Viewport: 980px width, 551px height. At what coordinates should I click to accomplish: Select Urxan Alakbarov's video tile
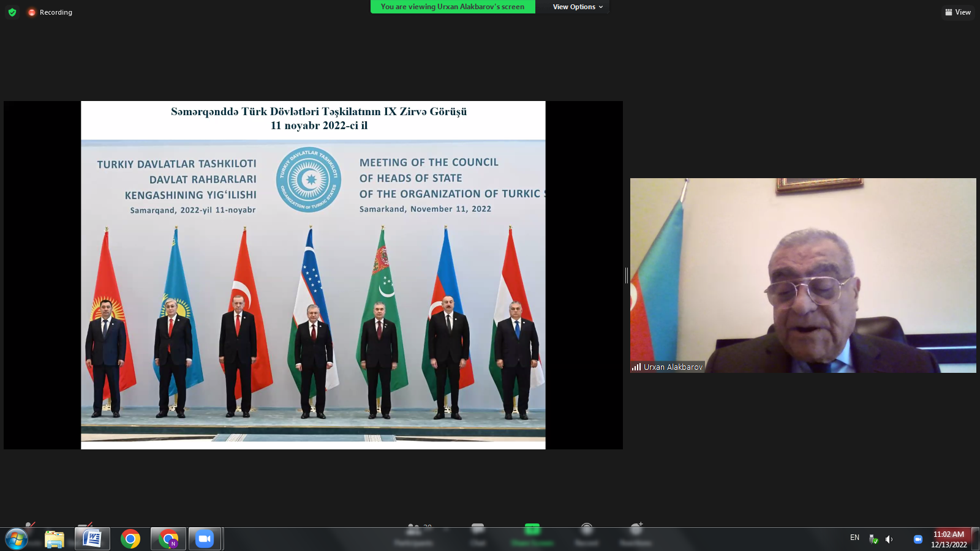point(803,275)
